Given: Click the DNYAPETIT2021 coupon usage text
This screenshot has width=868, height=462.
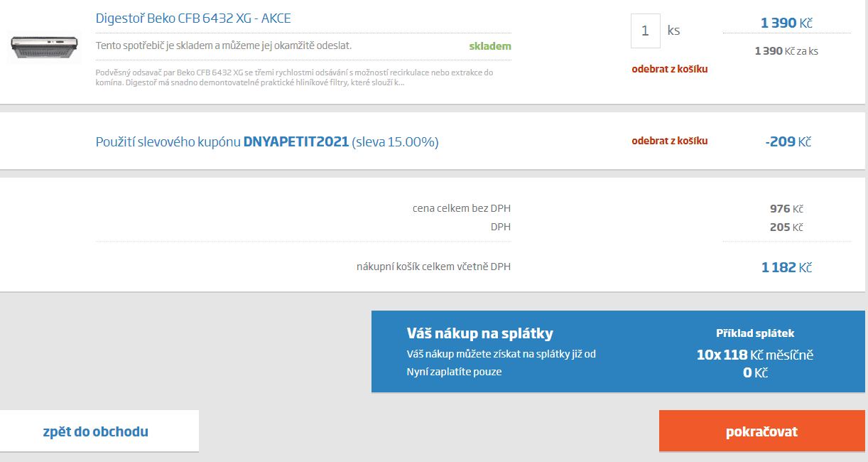Looking at the screenshot, I should (267, 142).
